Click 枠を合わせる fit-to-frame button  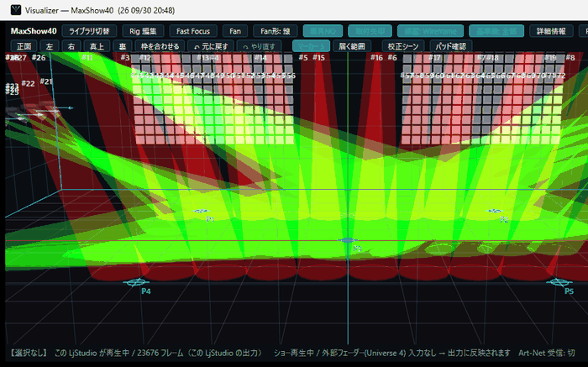[x=160, y=46]
